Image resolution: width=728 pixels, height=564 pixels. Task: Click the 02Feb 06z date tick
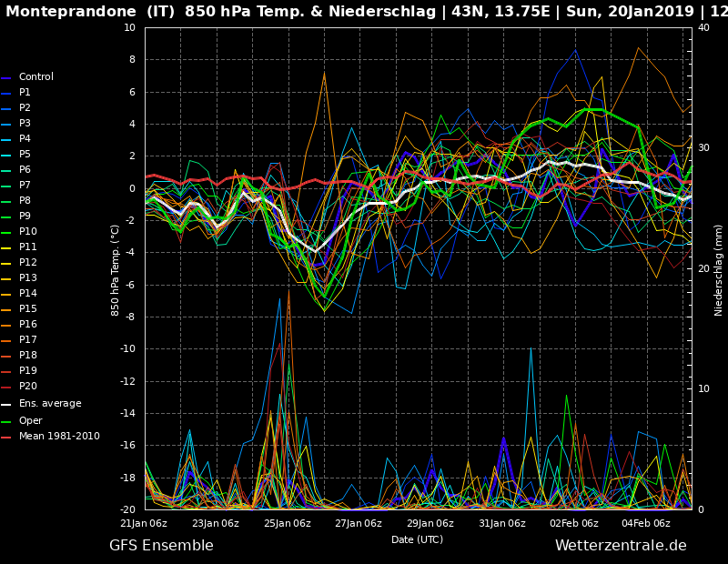coord(574,523)
